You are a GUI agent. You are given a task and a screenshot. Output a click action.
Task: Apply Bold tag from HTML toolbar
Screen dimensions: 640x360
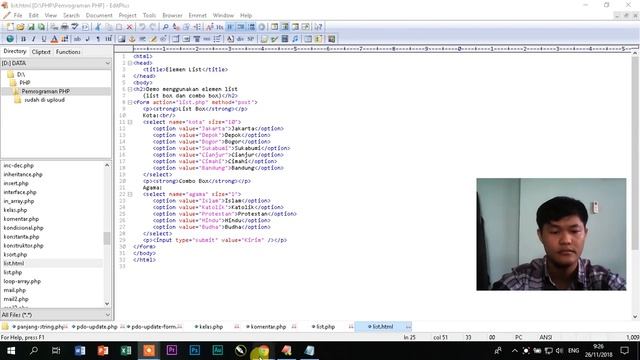pyautogui.click(x=23, y=39)
